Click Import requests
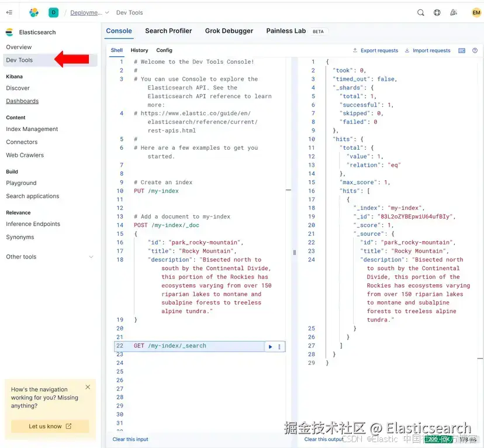Image resolution: width=484 pixels, height=448 pixels. [x=428, y=51]
